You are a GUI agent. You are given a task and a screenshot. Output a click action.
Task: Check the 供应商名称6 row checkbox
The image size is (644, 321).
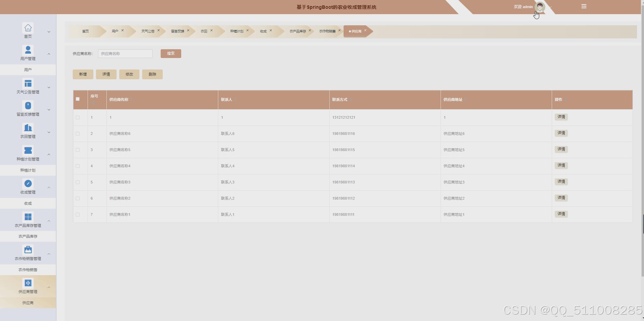pyautogui.click(x=78, y=134)
